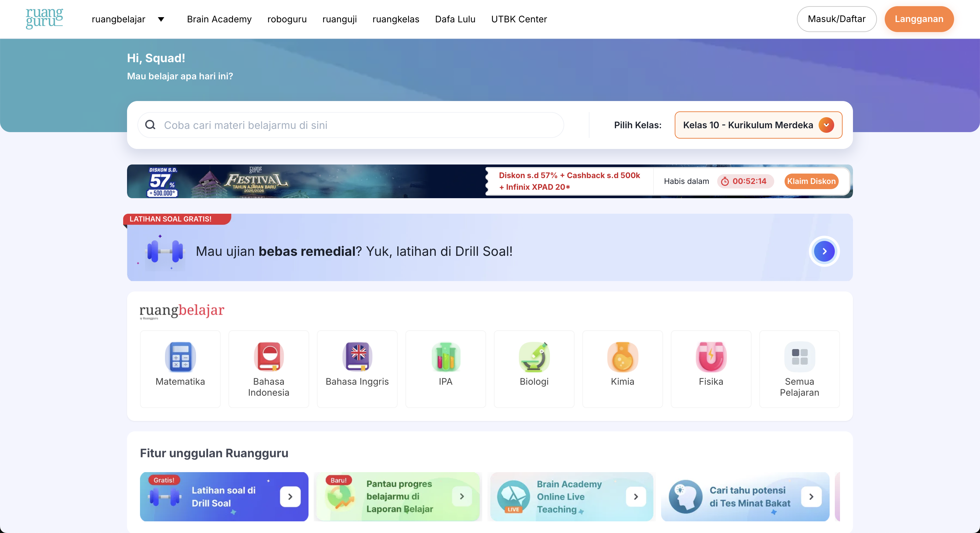Click the Klaim Diskon button

811,181
